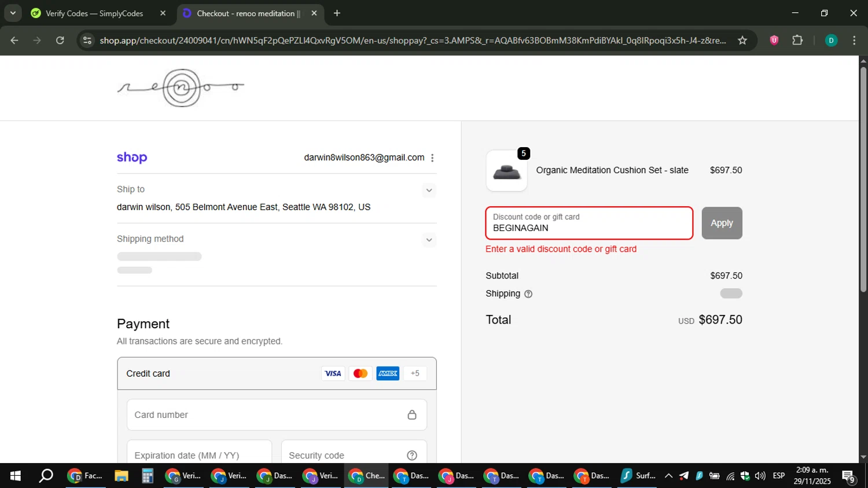Close the Verify Codes tab
868x488 pixels.
(163, 13)
